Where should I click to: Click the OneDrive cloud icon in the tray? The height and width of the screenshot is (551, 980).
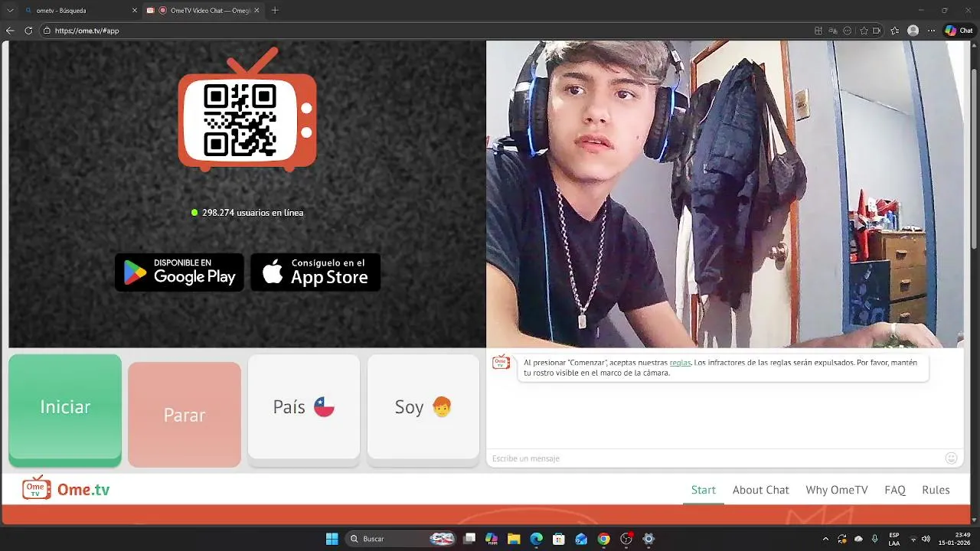pos(858,539)
